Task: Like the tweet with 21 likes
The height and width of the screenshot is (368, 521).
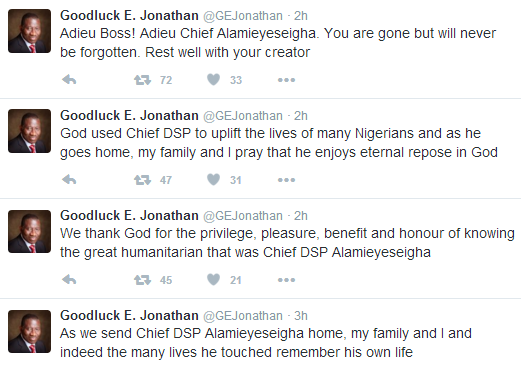Action: [213, 280]
